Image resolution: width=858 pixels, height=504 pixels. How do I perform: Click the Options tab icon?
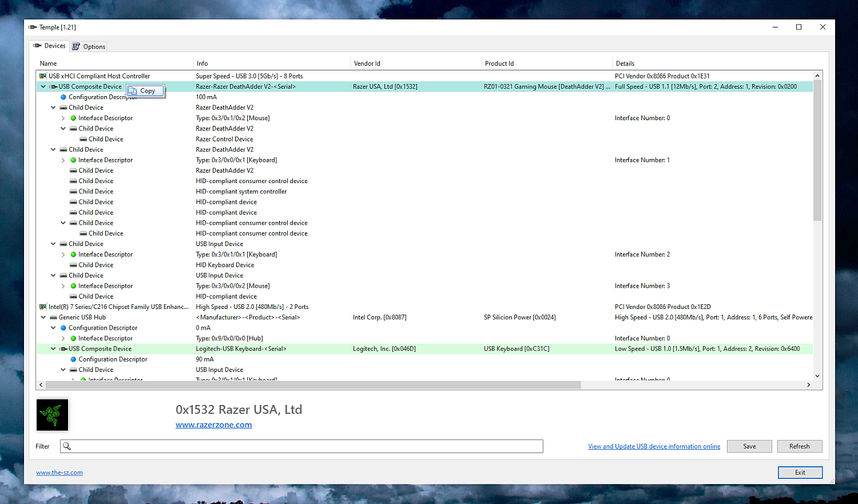(76, 47)
